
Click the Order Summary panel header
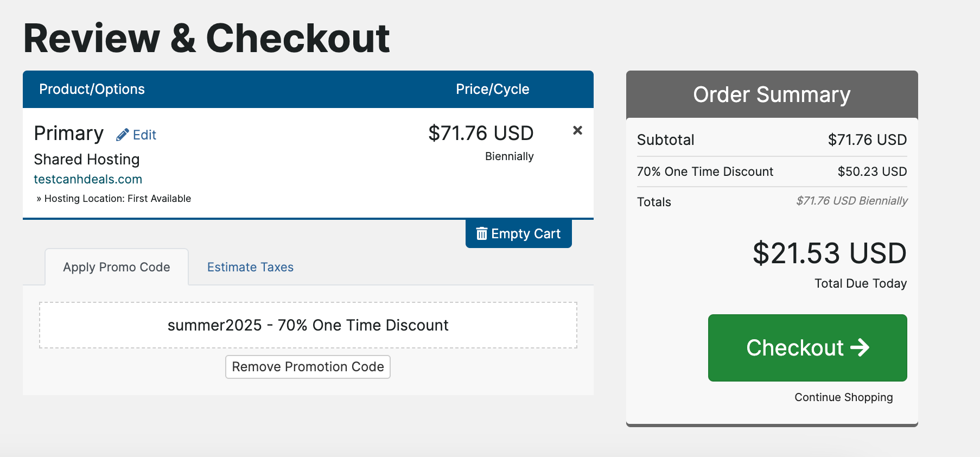pos(771,94)
